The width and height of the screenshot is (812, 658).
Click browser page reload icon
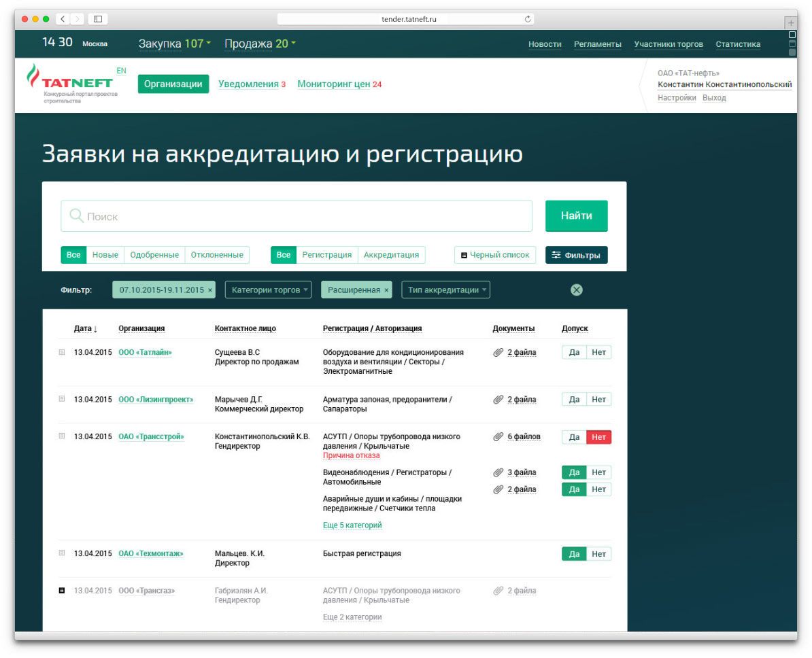(x=528, y=20)
